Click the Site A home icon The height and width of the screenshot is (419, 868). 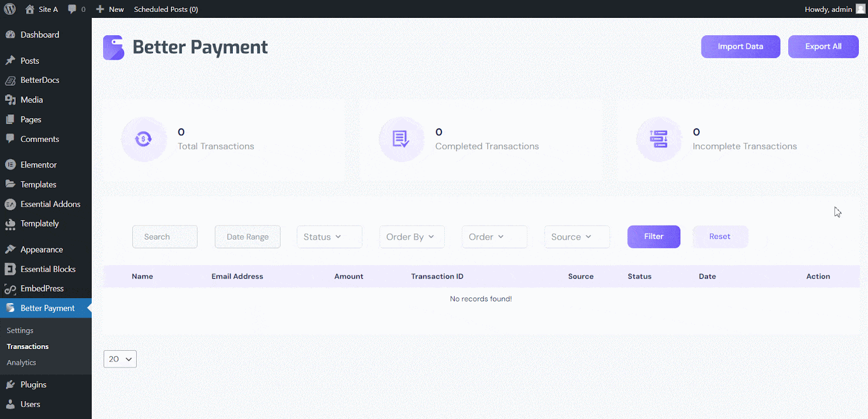pos(30,9)
